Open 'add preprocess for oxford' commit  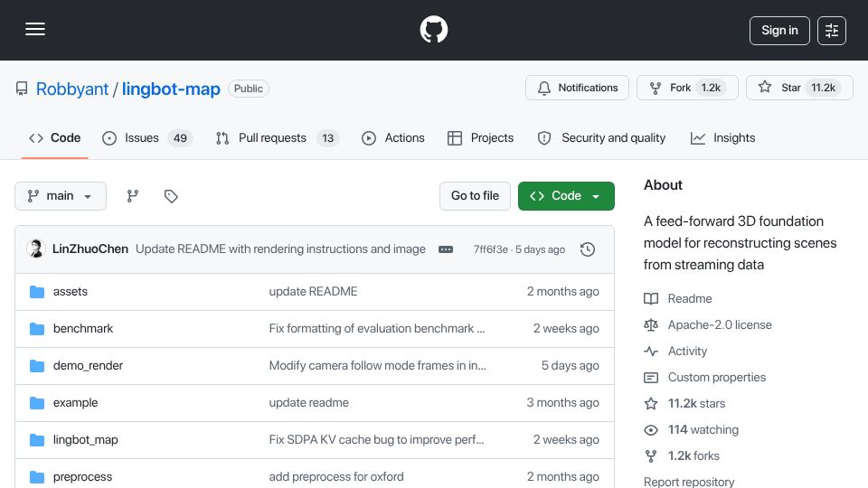336,477
